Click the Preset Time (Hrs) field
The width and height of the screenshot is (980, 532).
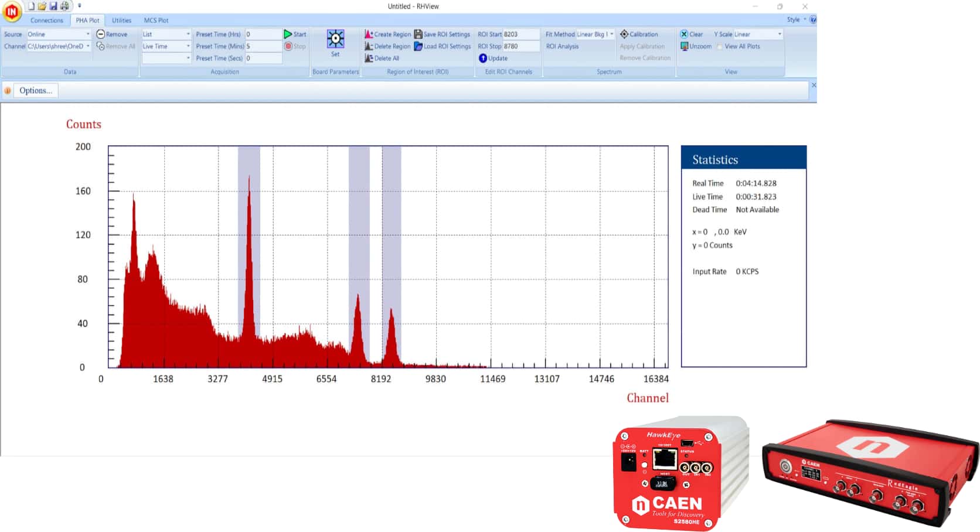pos(263,34)
